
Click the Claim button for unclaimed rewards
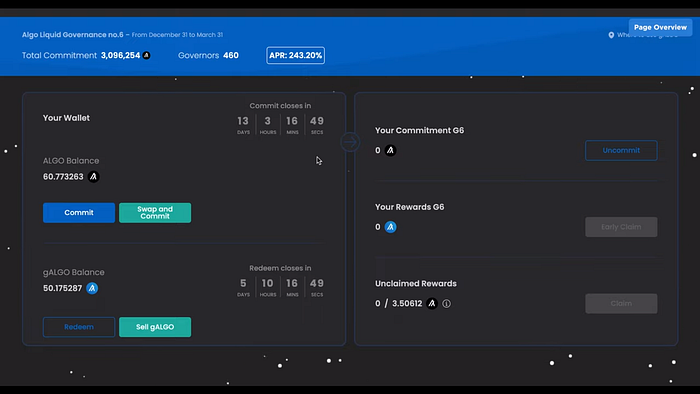pos(621,303)
